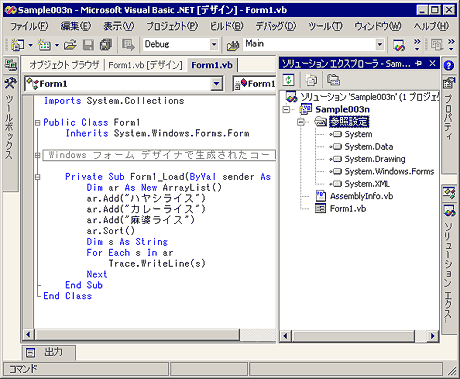460x379 pixels.
Task: Save the file with floppy disk icon
Action: point(88,45)
